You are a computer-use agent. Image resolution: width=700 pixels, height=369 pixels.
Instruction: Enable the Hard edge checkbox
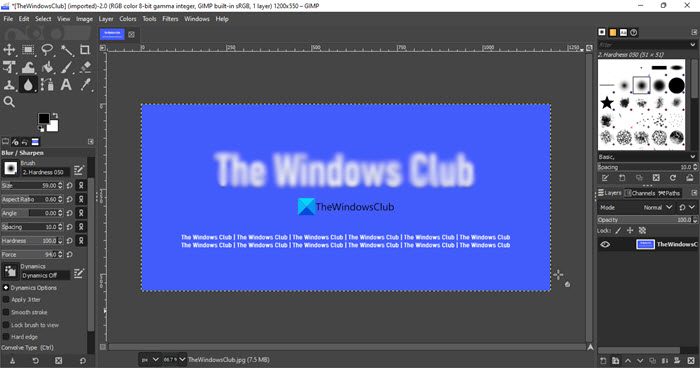(x=6, y=337)
